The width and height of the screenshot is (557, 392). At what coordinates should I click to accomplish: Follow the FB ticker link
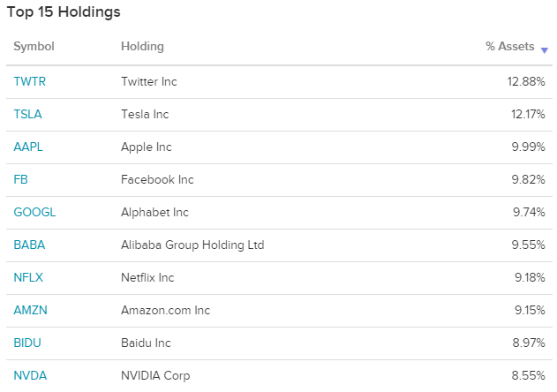(x=20, y=179)
